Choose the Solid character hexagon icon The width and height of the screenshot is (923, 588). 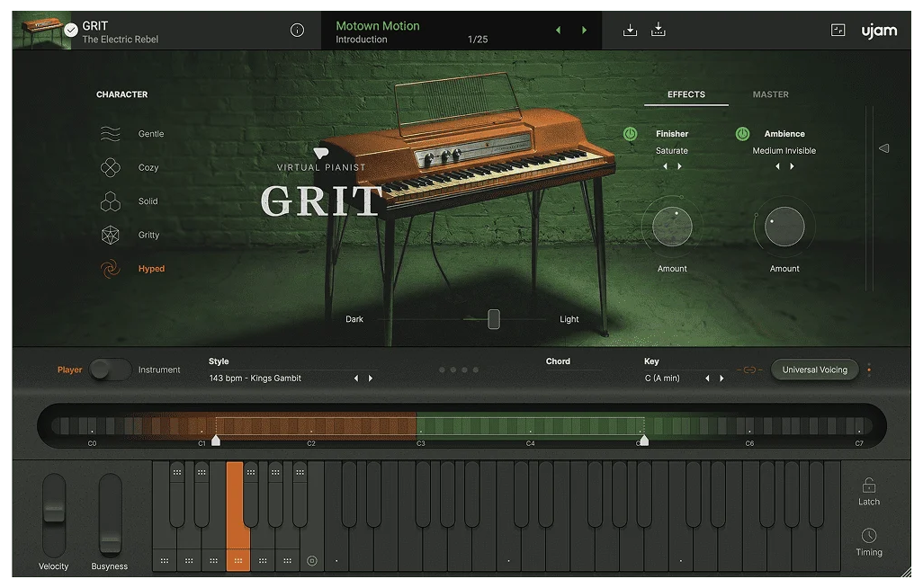[110, 201]
